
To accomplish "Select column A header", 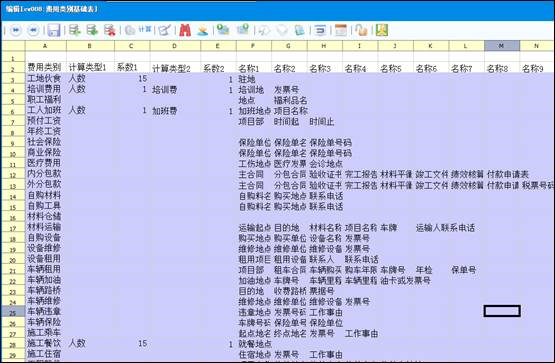I will click(x=45, y=46).
